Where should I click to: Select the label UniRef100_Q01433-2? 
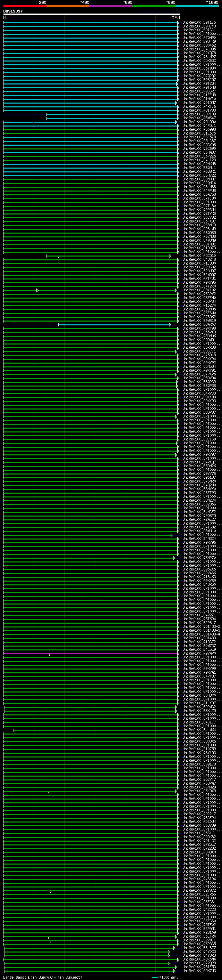tap(201, 626)
